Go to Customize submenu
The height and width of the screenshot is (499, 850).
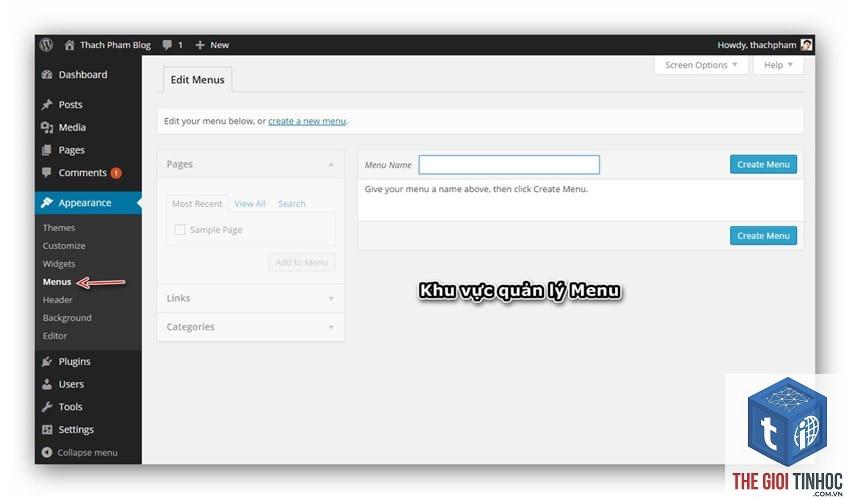click(x=64, y=246)
